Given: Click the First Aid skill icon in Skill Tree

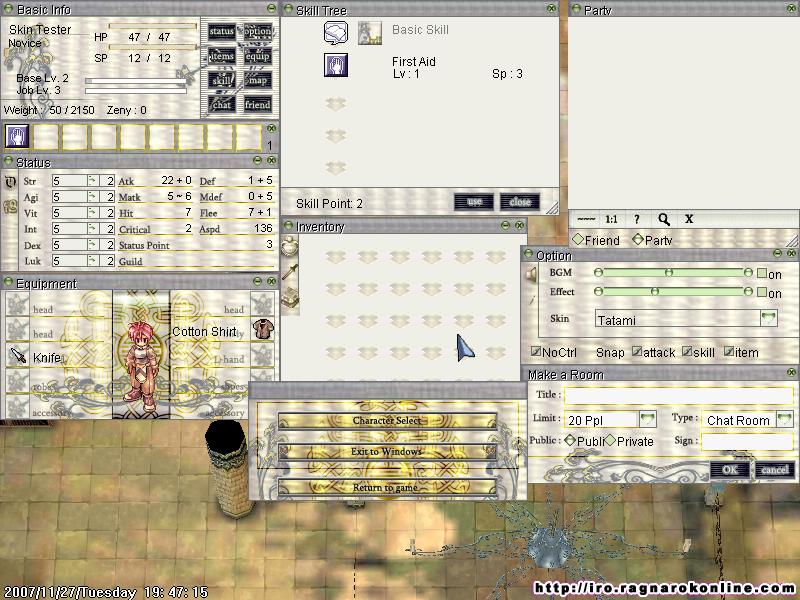Looking at the screenshot, I should click(x=336, y=65).
